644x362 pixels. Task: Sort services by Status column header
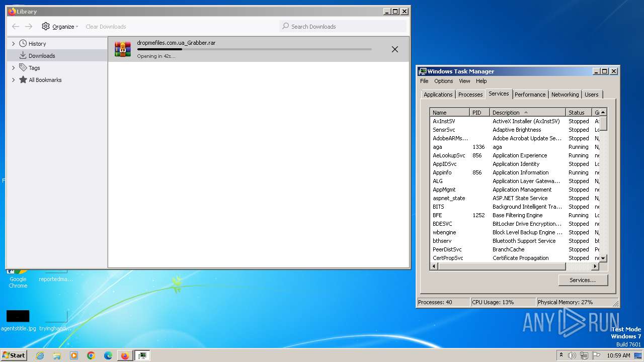[x=579, y=113]
